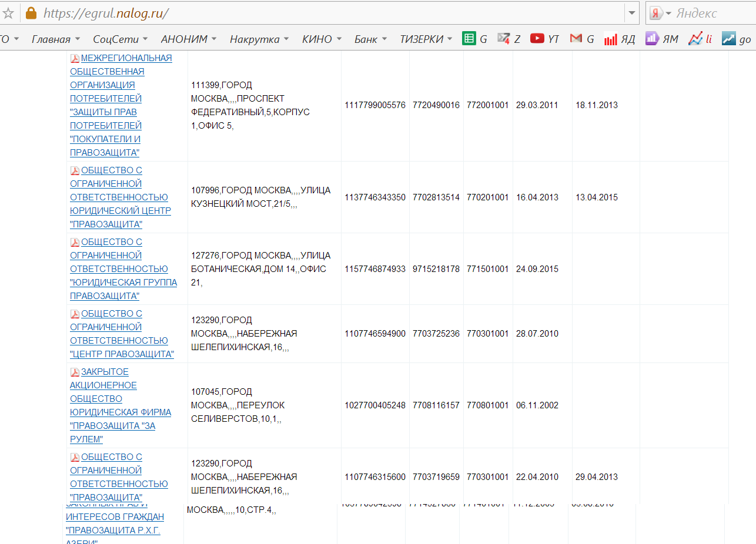Open the Gmail G bookmark

582,39
